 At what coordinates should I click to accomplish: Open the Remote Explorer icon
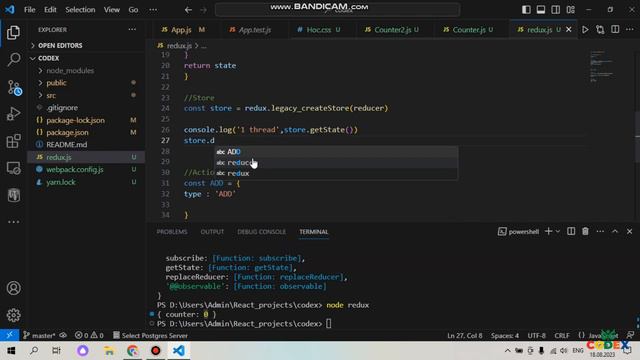pyautogui.click(x=13, y=168)
